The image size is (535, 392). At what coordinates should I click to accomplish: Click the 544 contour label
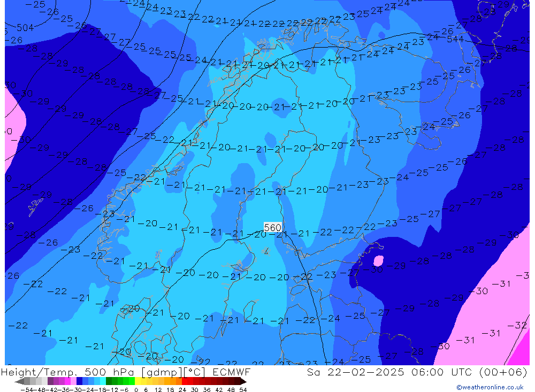coord(455,39)
